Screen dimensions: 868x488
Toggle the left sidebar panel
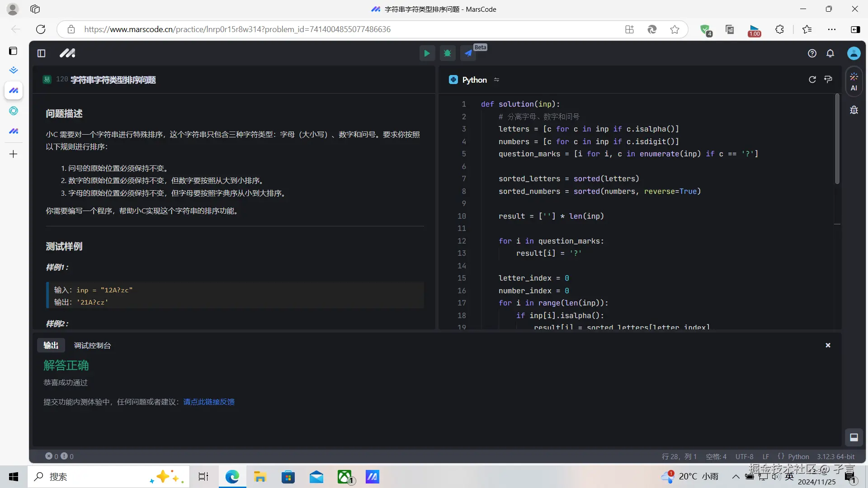[41, 53]
